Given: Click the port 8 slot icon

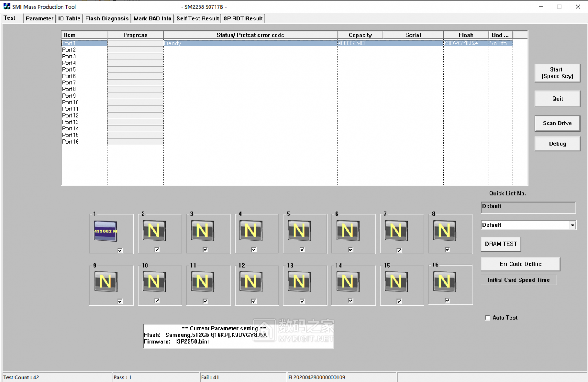Looking at the screenshot, I should coord(444,231).
